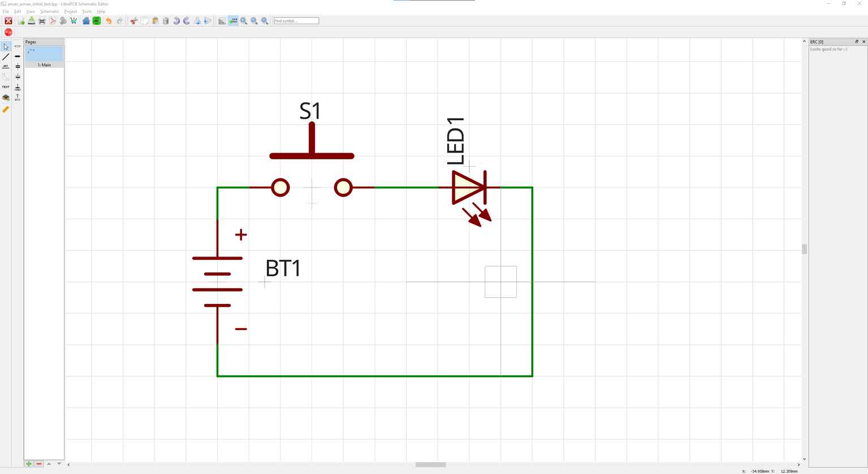This screenshot has width=868, height=474.
Task: Move page up with up arrow
Action: tap(49, 464)
